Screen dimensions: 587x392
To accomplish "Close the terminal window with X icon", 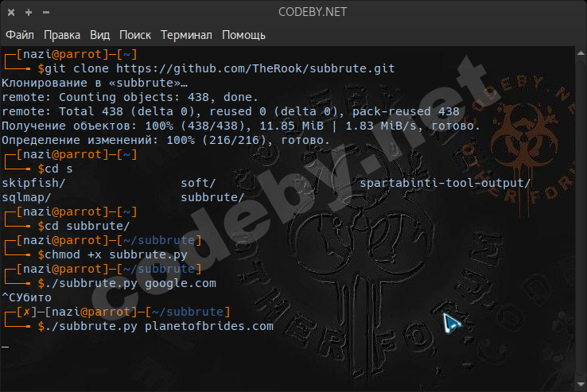I will (x=11, y=13).
